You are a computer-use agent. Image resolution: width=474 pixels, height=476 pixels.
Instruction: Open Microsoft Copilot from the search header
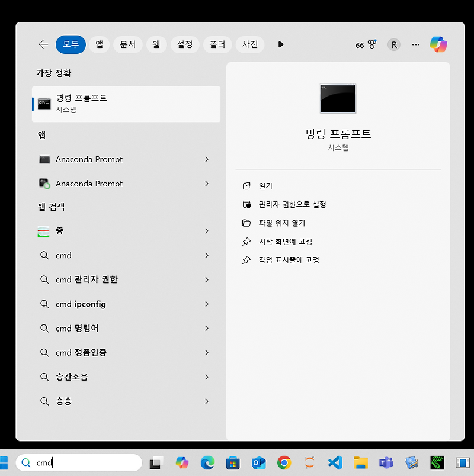tap(438, 44)
